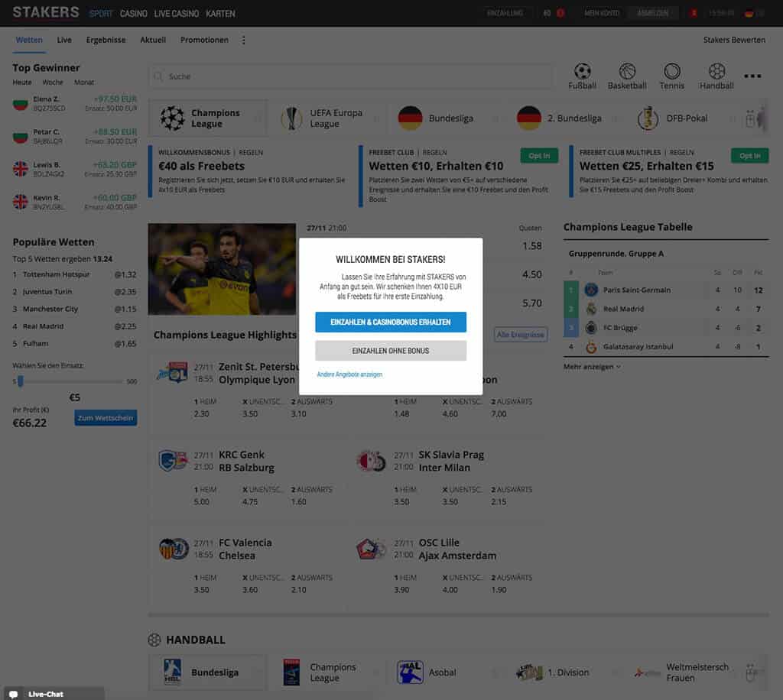Open 1. Division handball tile
The height and width of the screenshot is (700, 783).
(x=564, y=672)
